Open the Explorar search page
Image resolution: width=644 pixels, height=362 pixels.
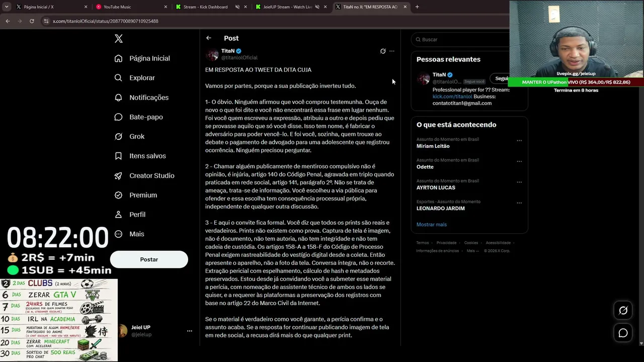pyautogui.click(x=135, y=78)
